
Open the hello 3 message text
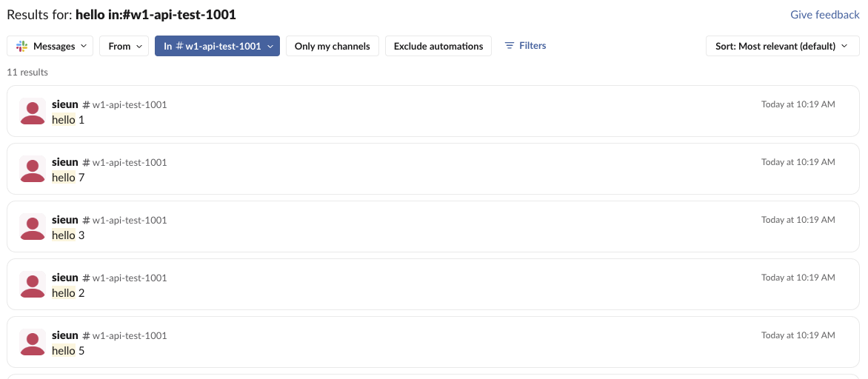pyautogui.click(x=68, y=235)
